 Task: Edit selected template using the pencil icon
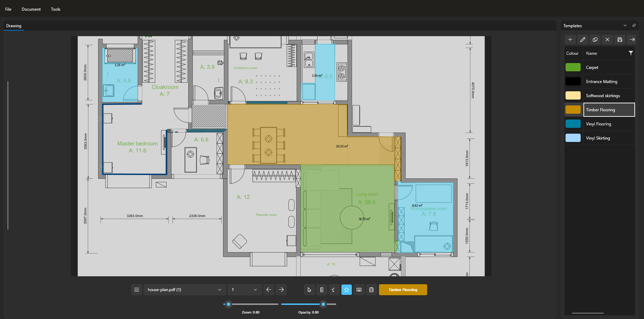[x=582, y=40]
